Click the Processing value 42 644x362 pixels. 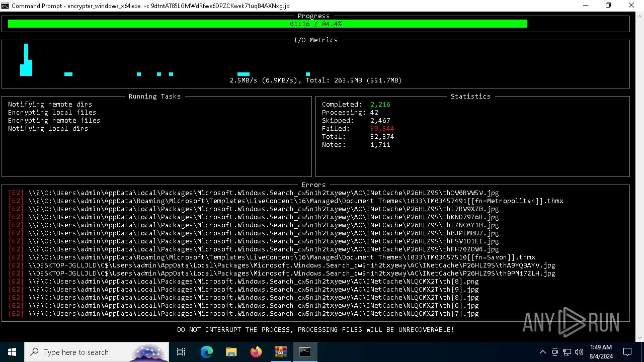374,112
